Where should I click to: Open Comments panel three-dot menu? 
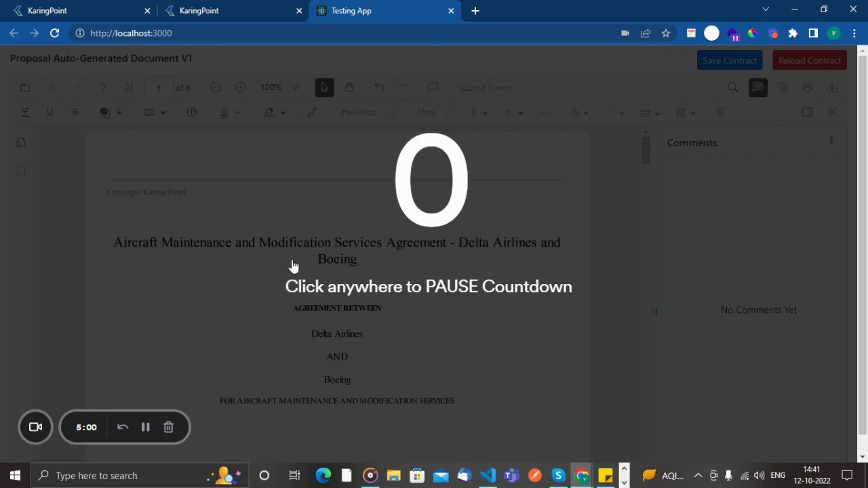pos(831,141)
